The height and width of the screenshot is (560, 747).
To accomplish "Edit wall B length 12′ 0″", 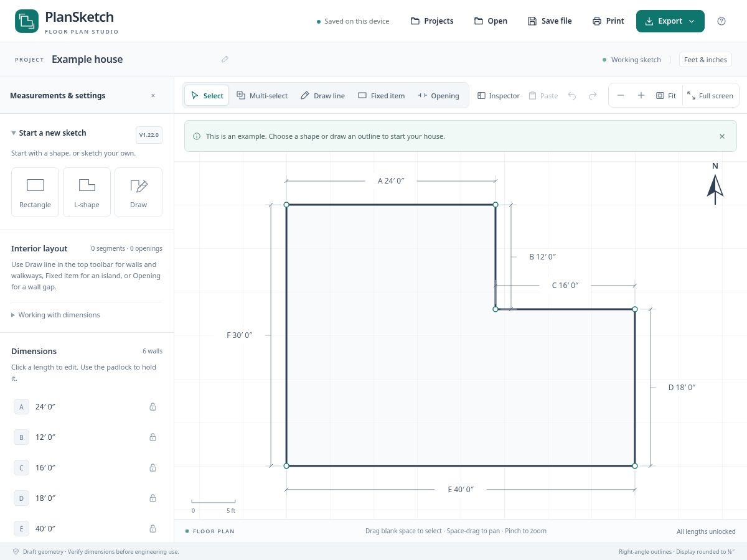I will 45,437.
